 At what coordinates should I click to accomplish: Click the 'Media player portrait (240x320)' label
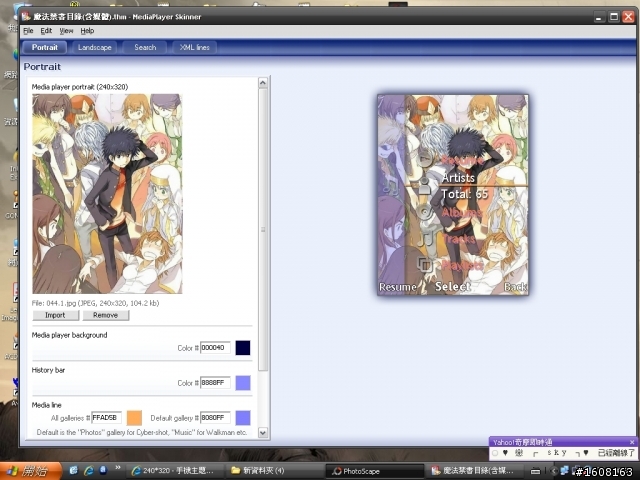click(x=80, y=87)
